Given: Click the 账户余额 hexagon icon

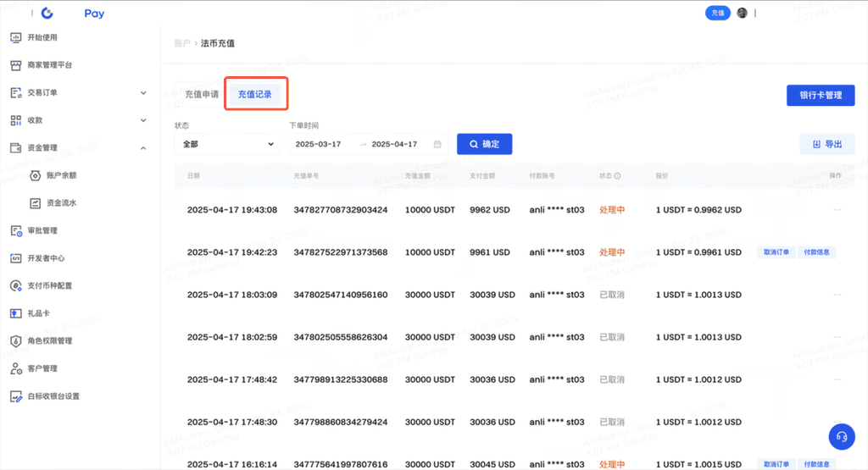Looking at the screenshot, I should click(35, 175).
